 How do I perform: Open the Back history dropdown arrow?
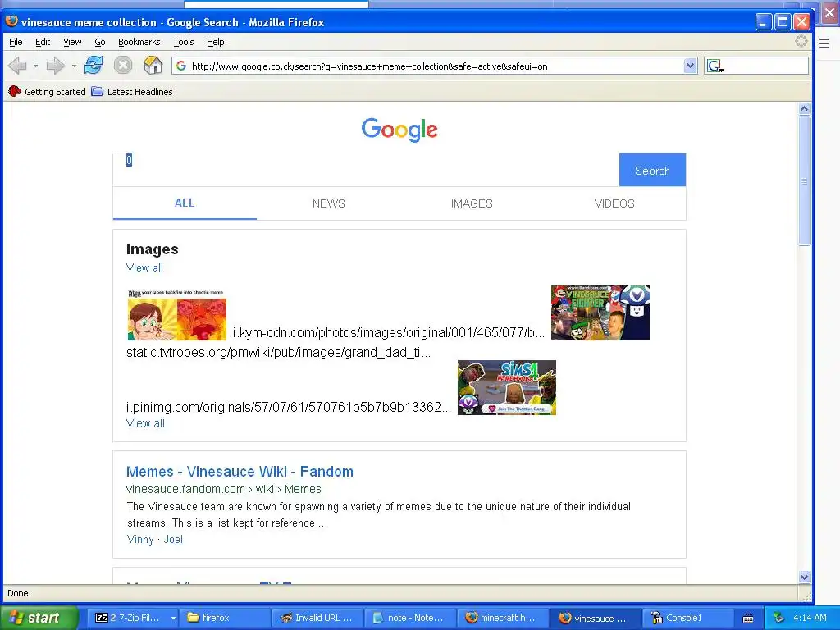35,66
